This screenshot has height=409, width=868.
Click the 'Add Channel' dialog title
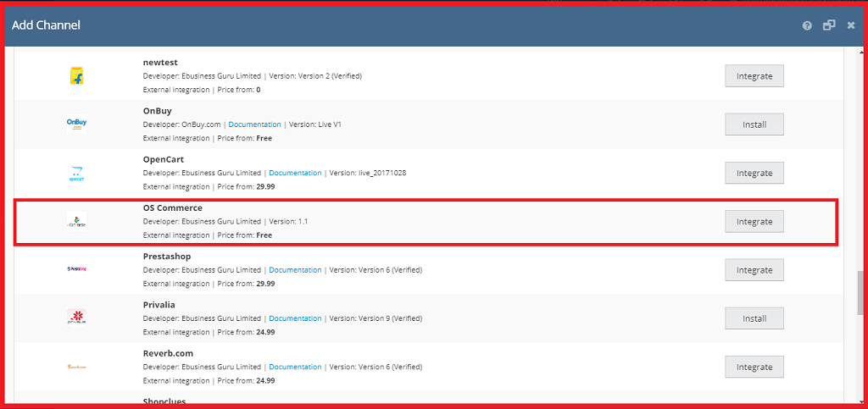pyautogui.click(x=46, y=25)
